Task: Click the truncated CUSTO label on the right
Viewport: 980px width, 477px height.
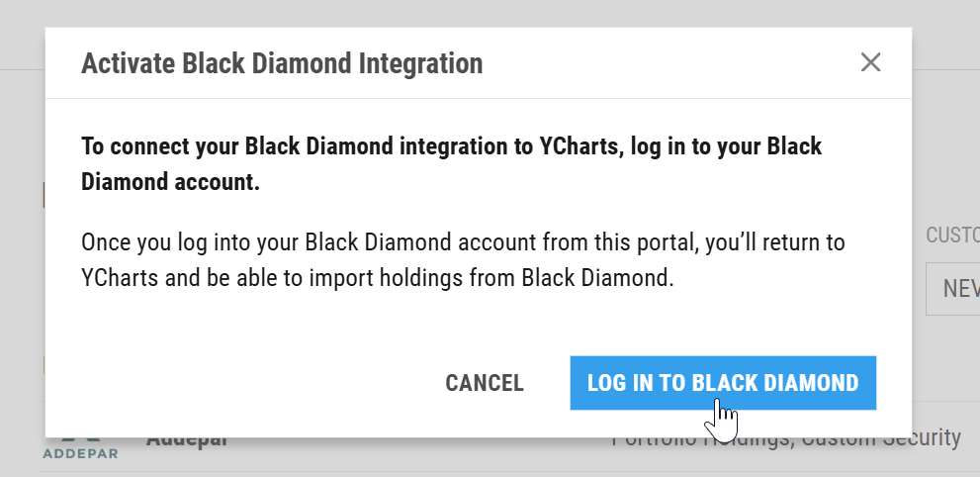Action: 952,236
